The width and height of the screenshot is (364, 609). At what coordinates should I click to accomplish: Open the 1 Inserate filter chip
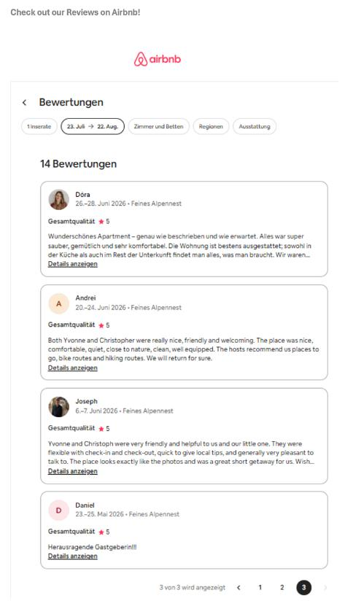click(x=39, y=127)
